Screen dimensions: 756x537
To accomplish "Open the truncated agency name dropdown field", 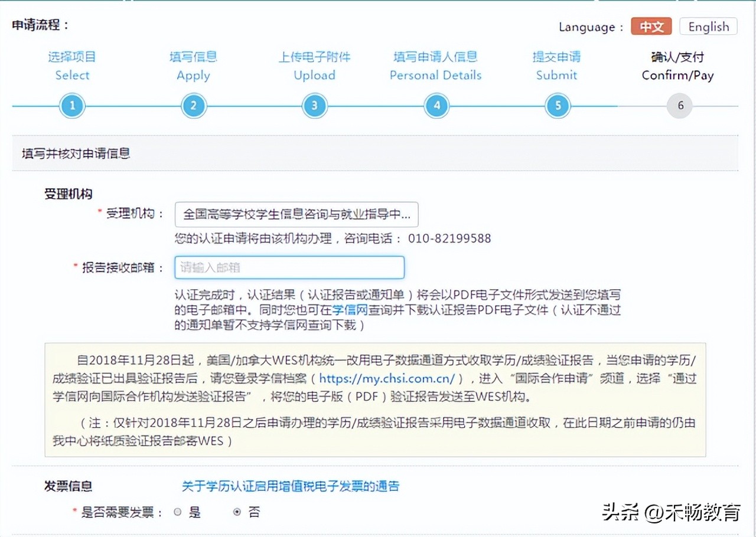I will 296,215.
